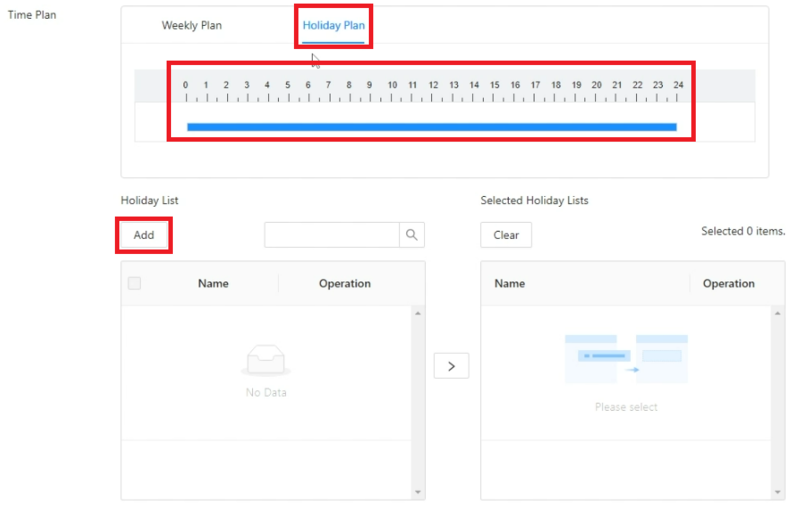Click the blue time bar on timeline
800x507 pixels.
tap(432, 127)
